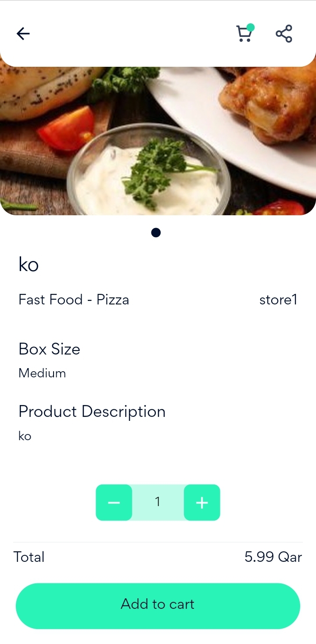Tap the Total label
This screenshot has height=644, width=316.
click(x=29, y=557)
